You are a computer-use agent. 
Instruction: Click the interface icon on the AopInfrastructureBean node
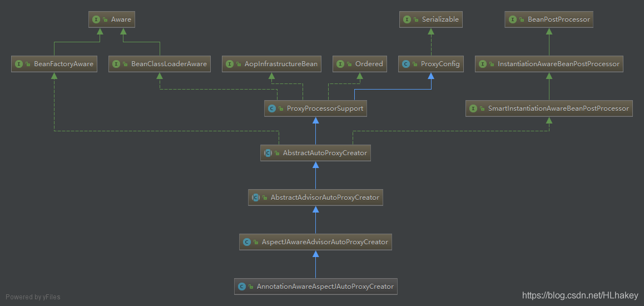point(230,64)
